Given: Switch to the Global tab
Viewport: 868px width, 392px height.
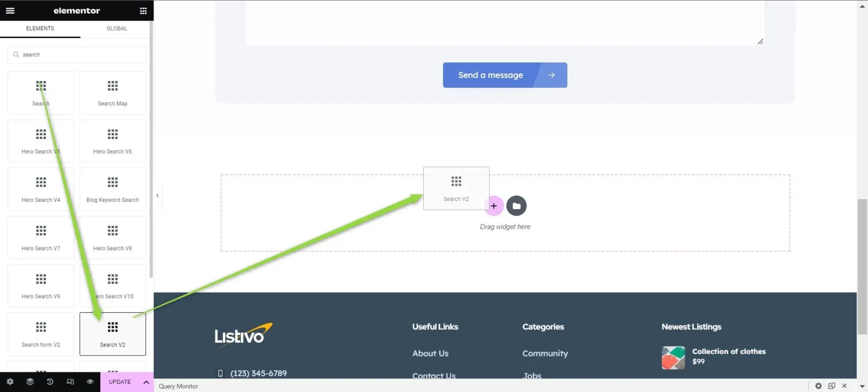Looking at the screenshot, I should point(117,29).
